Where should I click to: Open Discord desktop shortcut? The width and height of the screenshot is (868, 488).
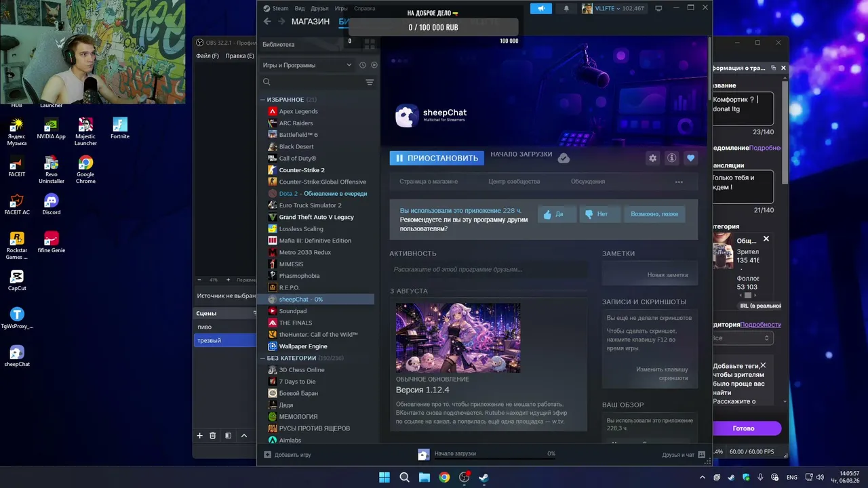52,204
